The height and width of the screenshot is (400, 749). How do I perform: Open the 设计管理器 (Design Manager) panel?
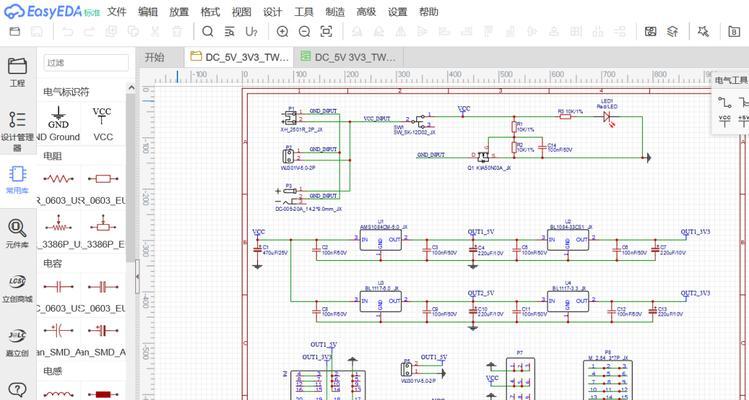click(18, 130)
